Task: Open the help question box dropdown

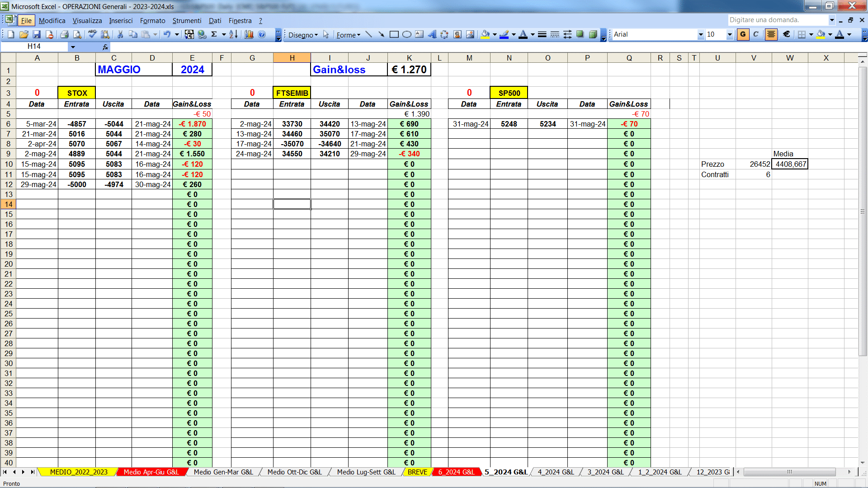Action: coord(831,20)
